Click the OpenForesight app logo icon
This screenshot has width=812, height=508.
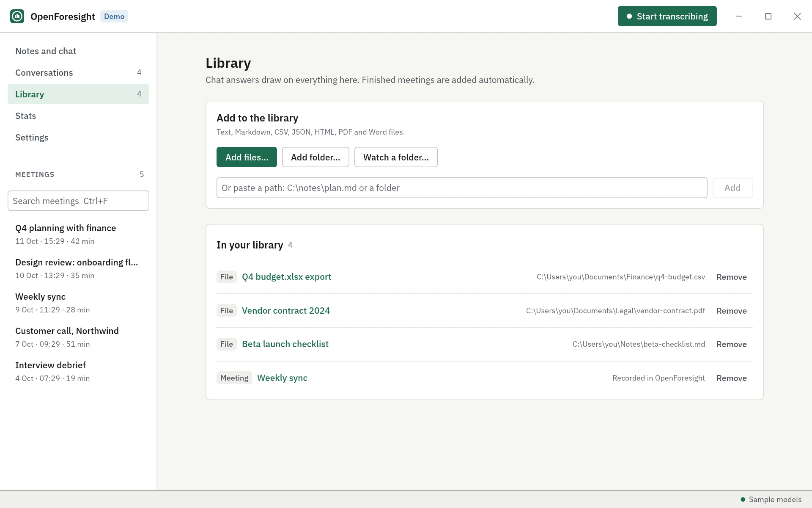(17, 16)
